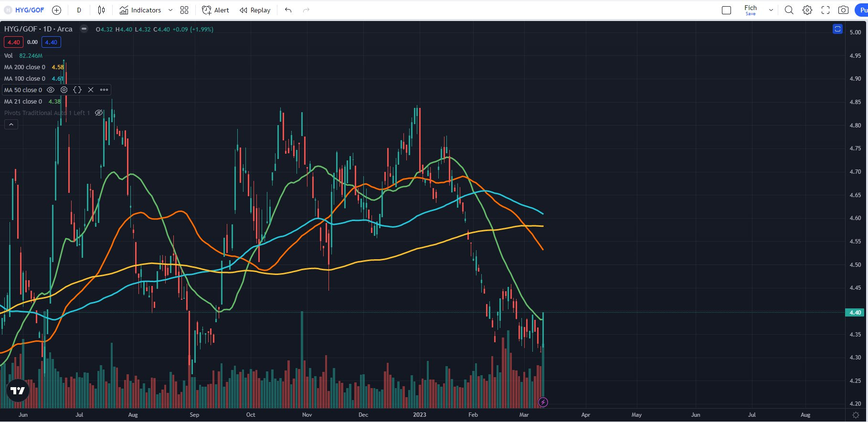Image resolution: width=868 pixels, height=422 pixels.
Task: Change the D timeframe interval
Action: [79, 10]
